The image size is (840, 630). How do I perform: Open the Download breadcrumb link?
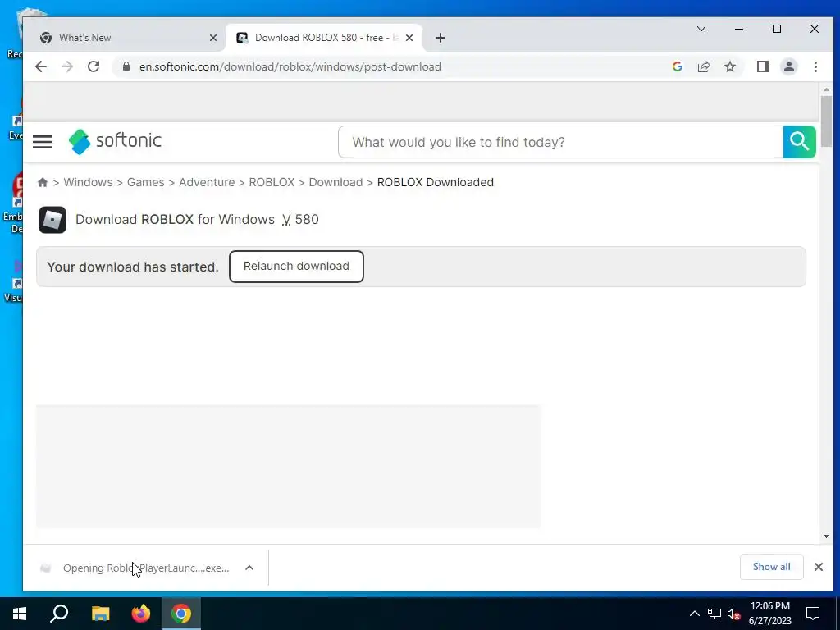[x=336, y=182]
